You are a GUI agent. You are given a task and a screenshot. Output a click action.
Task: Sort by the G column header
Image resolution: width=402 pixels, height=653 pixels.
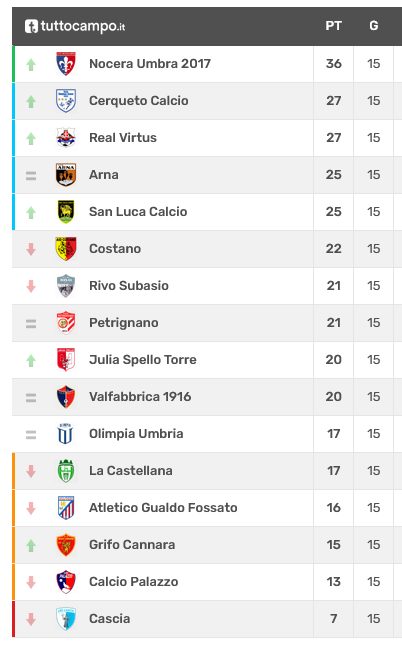click(374, 26)
